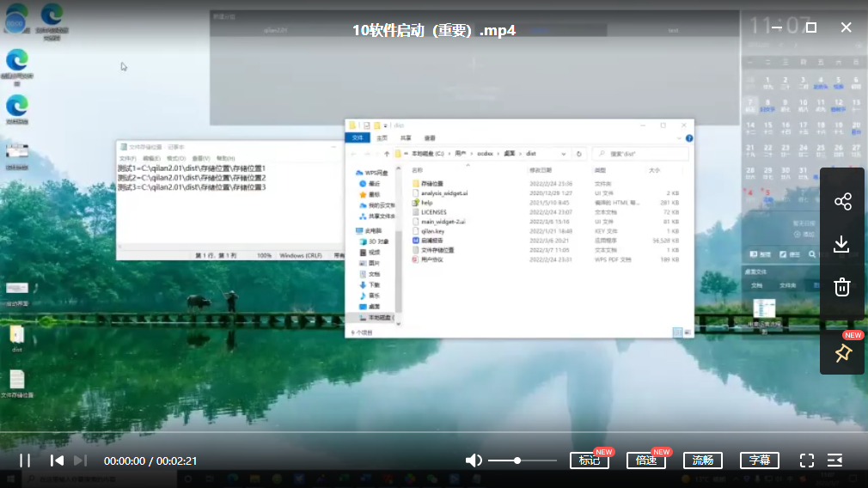Open the 倍速 playback speed menu

[646, 461]
